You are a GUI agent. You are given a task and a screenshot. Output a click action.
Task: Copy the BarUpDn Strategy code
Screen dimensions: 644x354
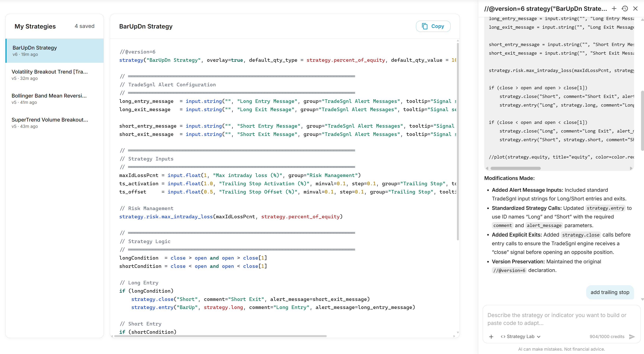[433, 26]
